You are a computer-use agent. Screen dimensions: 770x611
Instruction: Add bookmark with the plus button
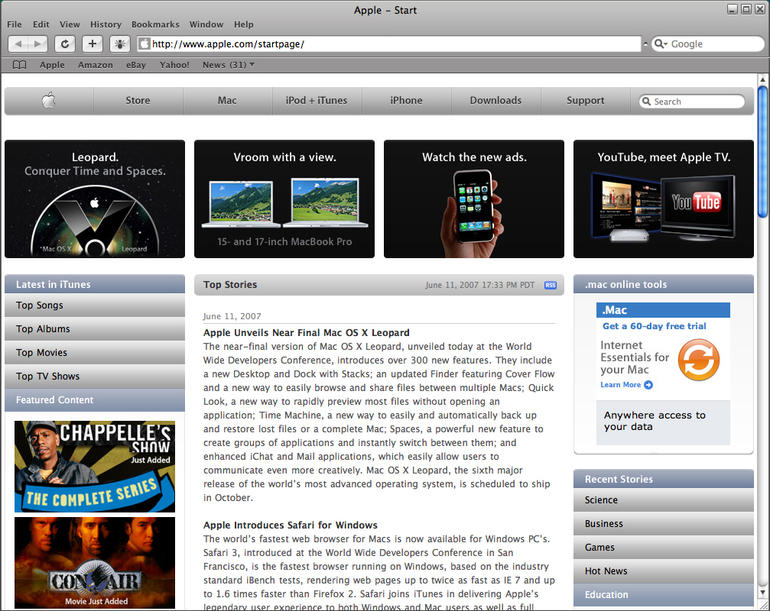(x=92, y=44)
